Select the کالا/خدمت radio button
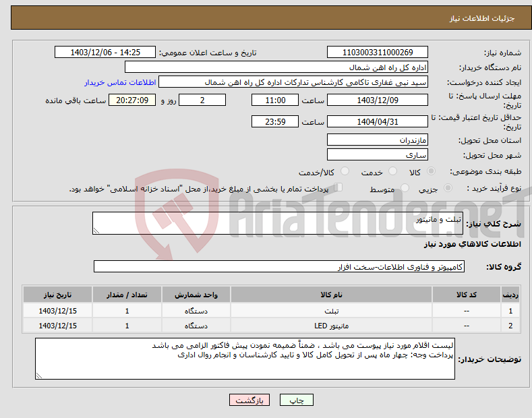This screenshot has height=418, width=532. pyautogui.click(x=345, y=171)
